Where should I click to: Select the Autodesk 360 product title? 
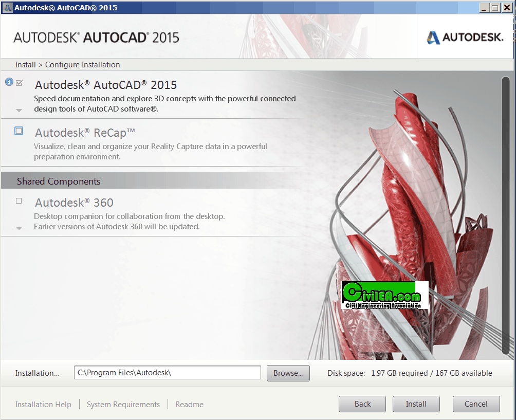pos(74,203)
